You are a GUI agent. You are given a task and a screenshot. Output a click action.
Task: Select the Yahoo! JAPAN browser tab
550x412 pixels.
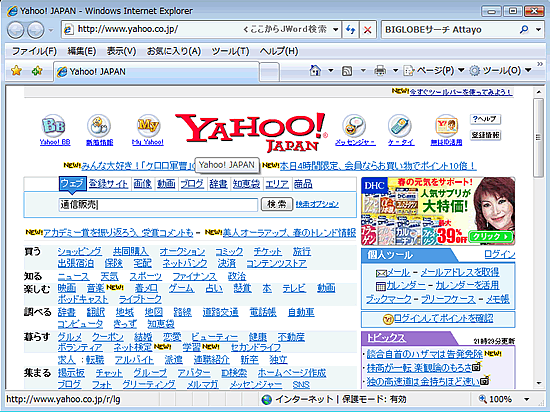tap(156, 72)
